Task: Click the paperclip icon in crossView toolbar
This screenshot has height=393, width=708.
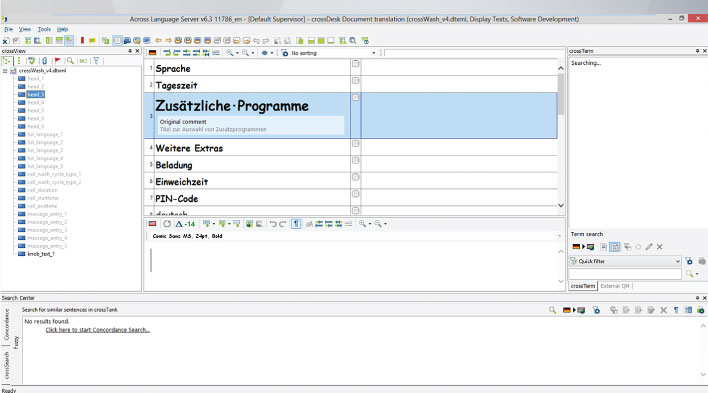Action: (44, 61)
